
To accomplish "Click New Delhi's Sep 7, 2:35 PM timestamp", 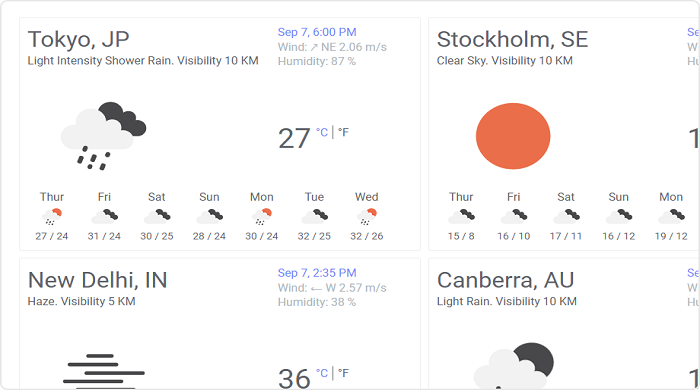I will point(317,273).
